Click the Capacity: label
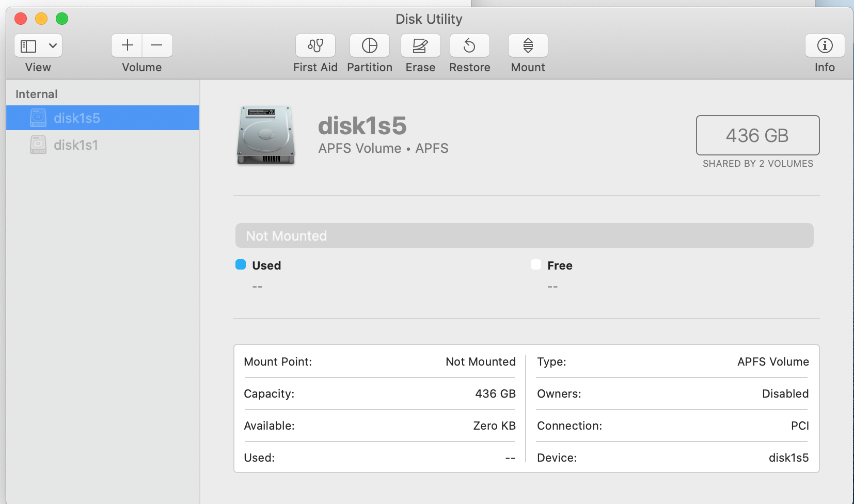854x504 pixels. [269, 393]
